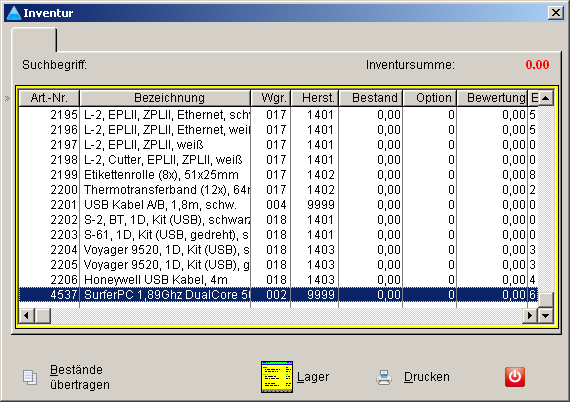The height and width of the screenshot is (402, 570).
Task: Click vertical scrollbar down arrow
Action: (545, 315)
